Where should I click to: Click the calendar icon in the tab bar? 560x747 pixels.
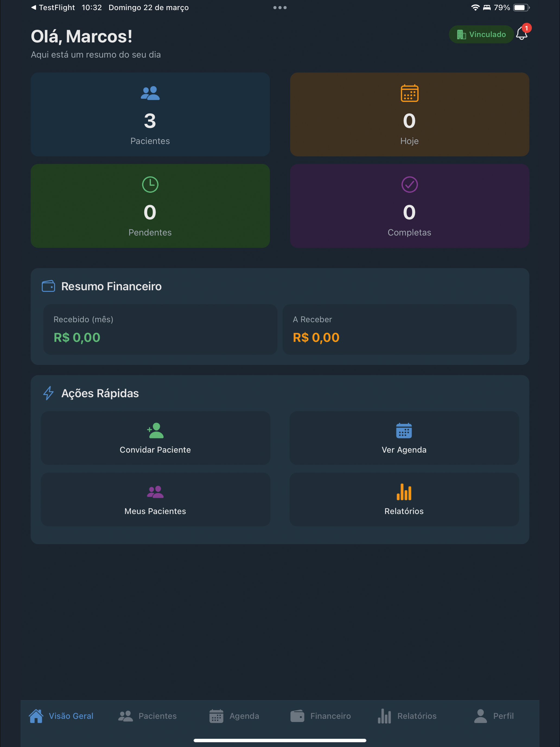click(x=216, y=716)
